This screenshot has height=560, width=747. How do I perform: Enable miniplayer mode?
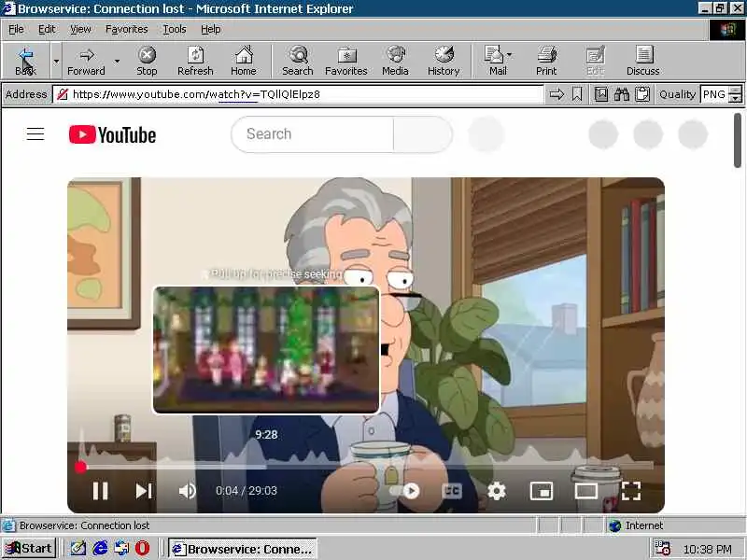pyautogui.click(x=542, y=491)
